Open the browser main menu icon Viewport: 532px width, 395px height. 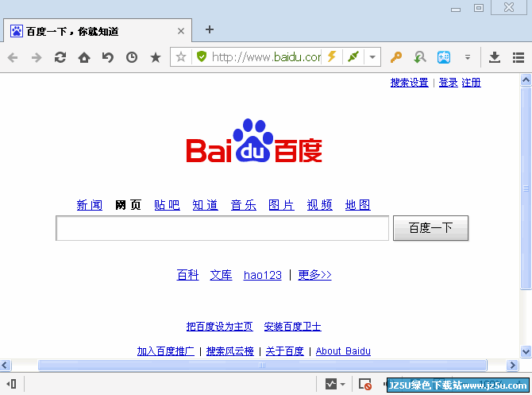click(x=519, y=57)
